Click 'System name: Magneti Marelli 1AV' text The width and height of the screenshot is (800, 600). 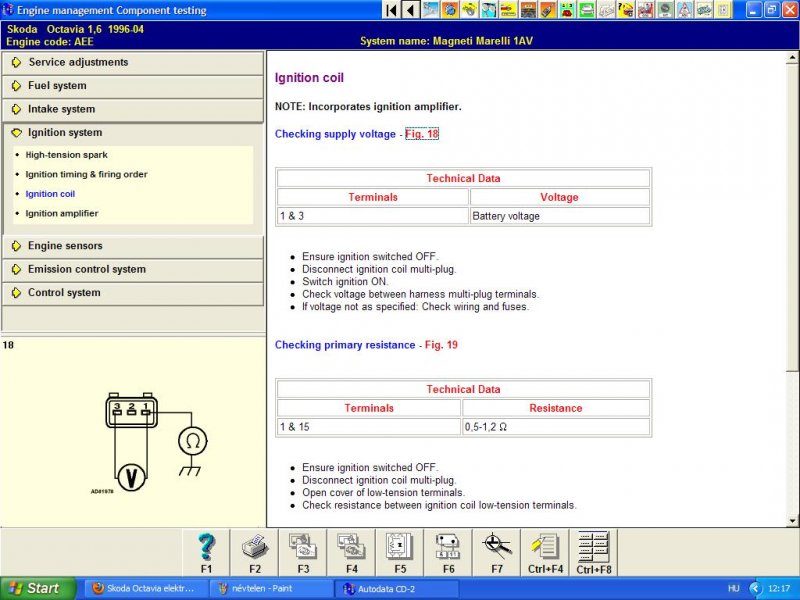click(446, 41)
